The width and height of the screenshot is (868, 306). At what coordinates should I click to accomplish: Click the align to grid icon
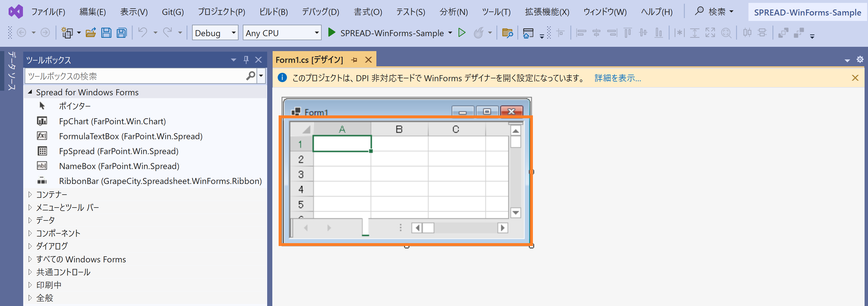click(x=560, y=33)
